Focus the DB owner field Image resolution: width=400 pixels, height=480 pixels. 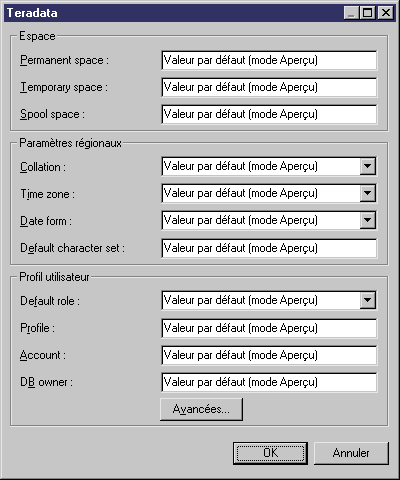coord(269,382)
